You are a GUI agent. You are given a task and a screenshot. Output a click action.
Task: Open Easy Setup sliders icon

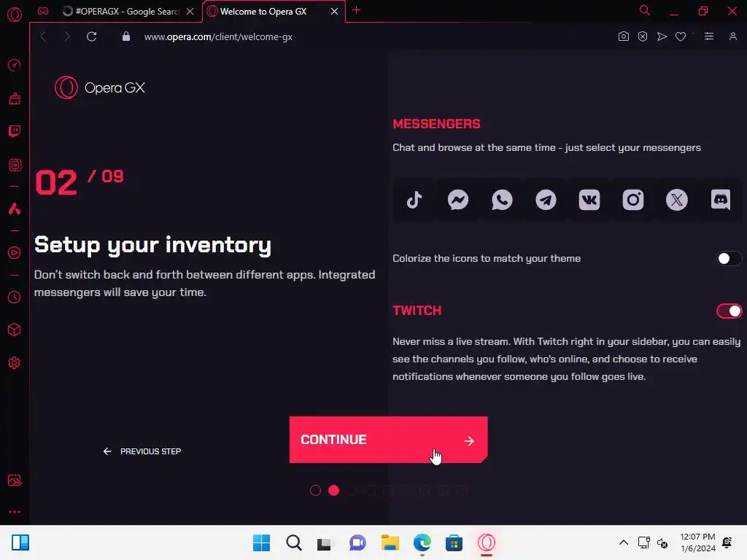709,36
